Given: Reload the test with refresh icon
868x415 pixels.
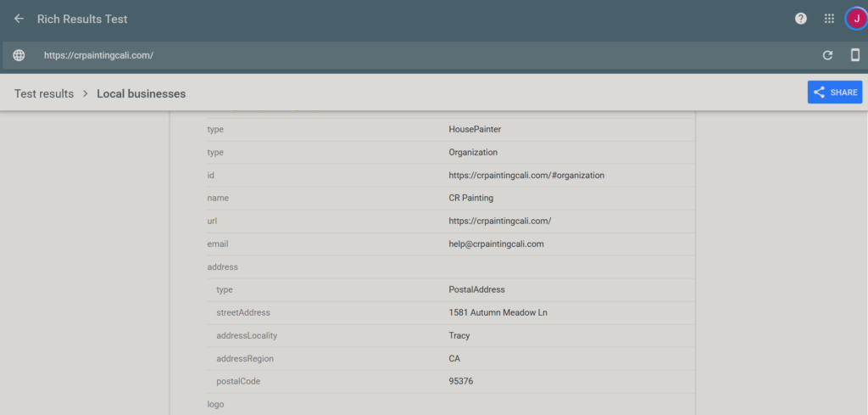Looking at the screenshot, I should [827, 55].
